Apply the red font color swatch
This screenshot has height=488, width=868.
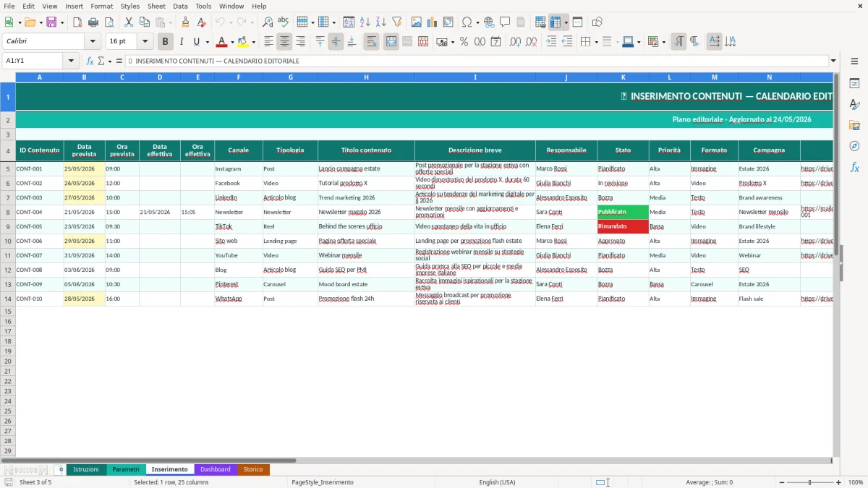pyautogui.click(x=222, y=42)
